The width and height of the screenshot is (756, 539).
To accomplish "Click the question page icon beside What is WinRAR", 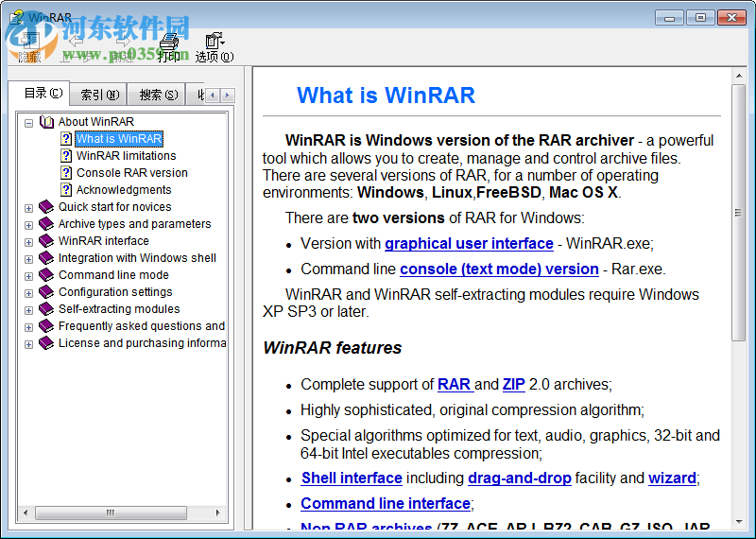I will click(66, 139).
